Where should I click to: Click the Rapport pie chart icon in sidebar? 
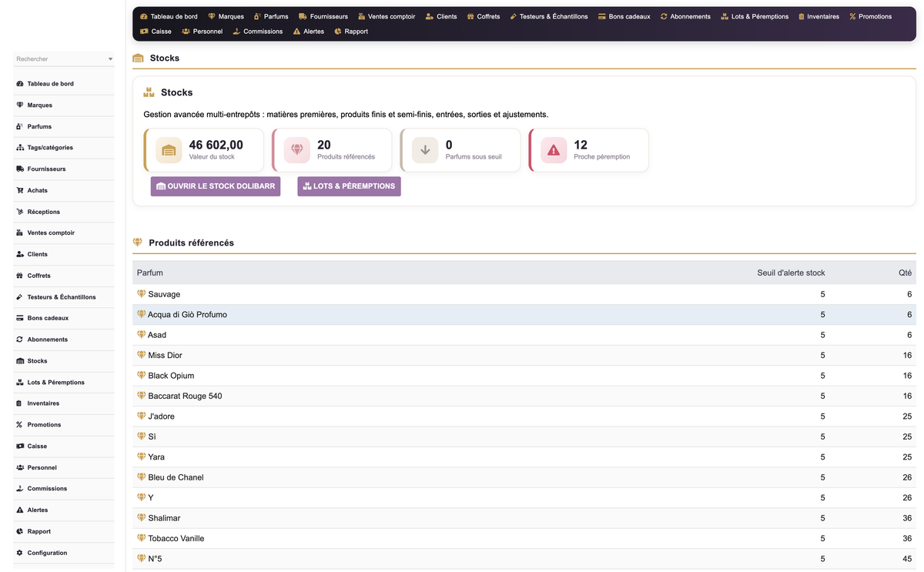19,531
